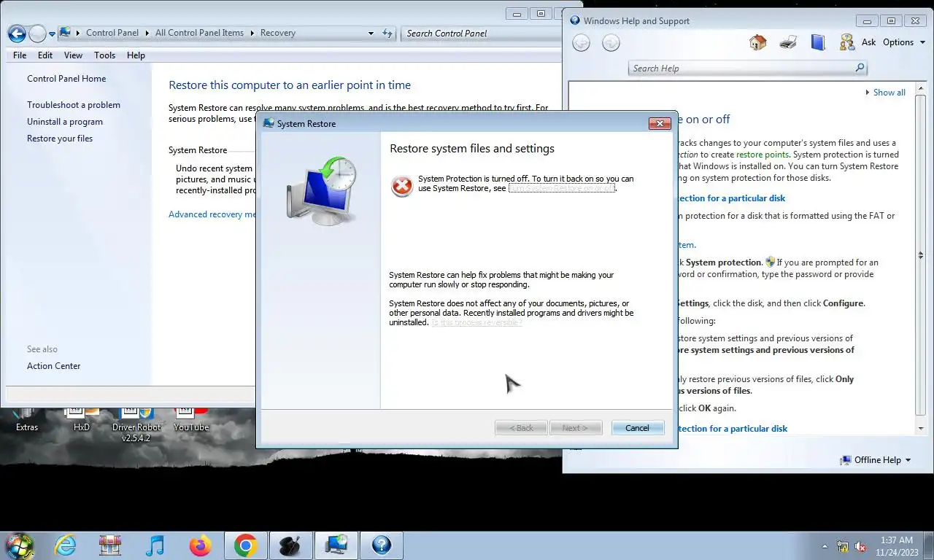Open the blue music note taskbar icon

coord(155,545)
